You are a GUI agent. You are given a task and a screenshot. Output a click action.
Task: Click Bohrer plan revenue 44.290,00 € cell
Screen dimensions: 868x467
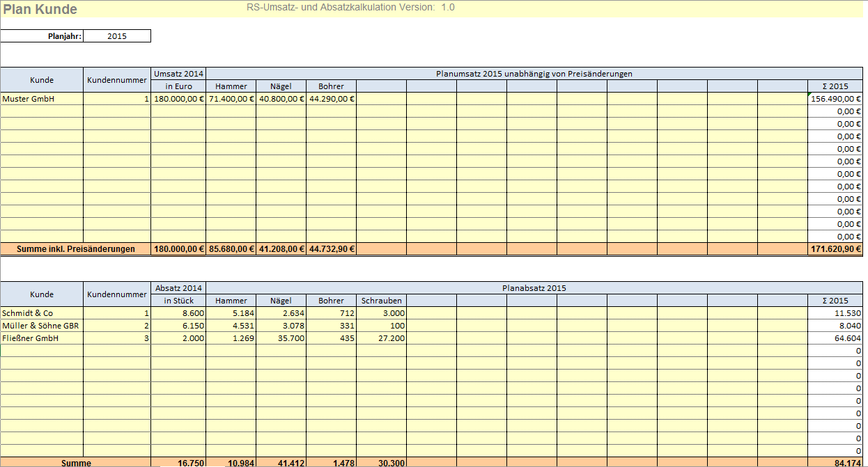pos(331,99)
